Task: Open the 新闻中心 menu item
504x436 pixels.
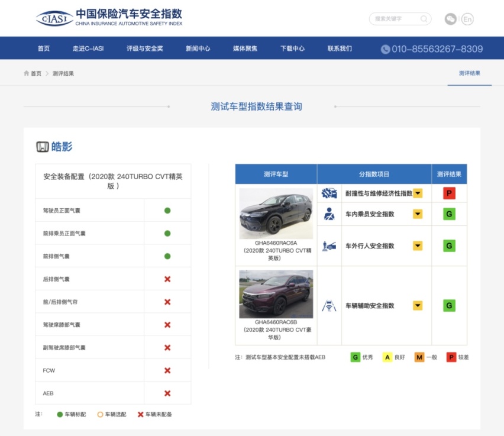Action: click(198, 49)
